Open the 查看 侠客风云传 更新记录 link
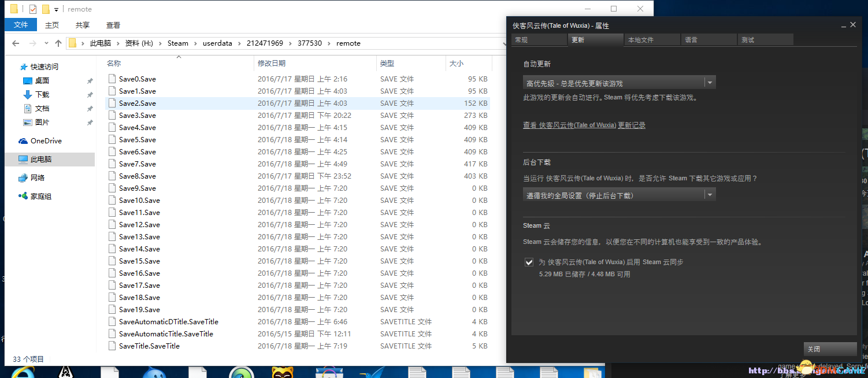Screen dimensions: 868x378 584,125
